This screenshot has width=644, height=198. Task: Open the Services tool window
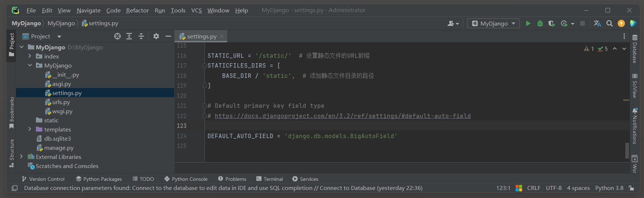pyautogui.click(x=305, y=179)
